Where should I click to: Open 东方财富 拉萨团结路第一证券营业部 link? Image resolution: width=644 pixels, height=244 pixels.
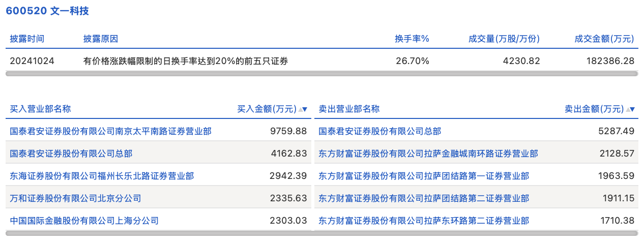tap(424, 176)
